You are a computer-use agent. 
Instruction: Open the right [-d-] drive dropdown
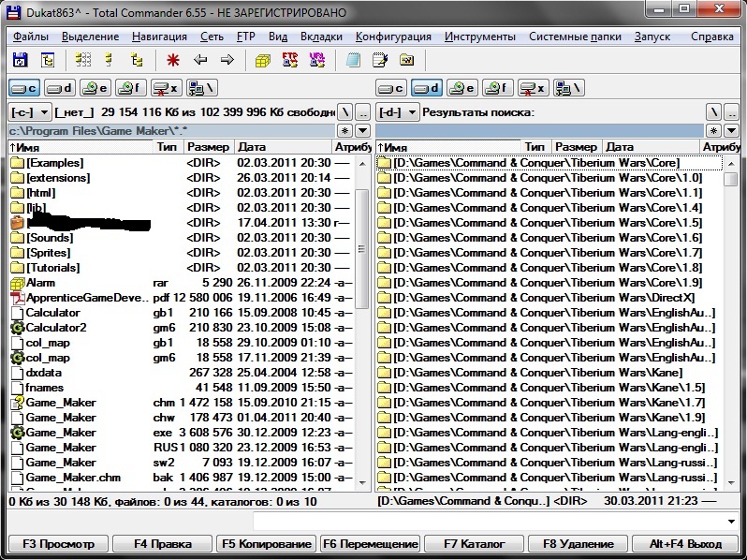click(397, 112)
